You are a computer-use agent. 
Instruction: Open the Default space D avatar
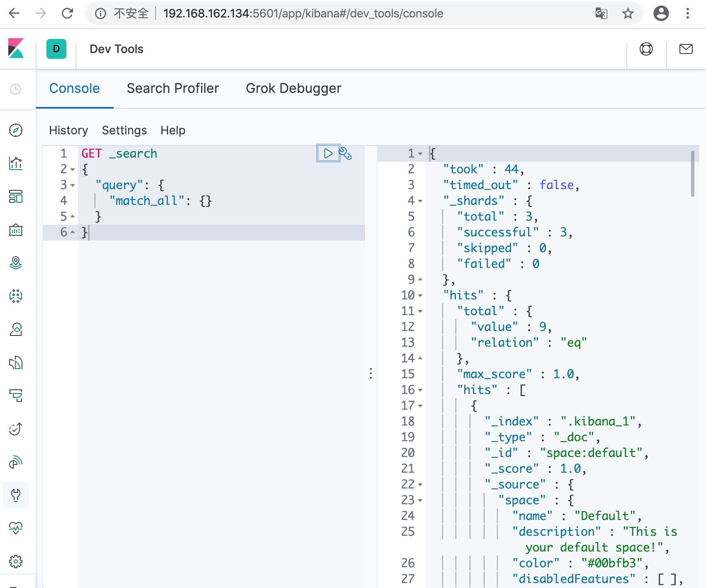coord(56,49)
